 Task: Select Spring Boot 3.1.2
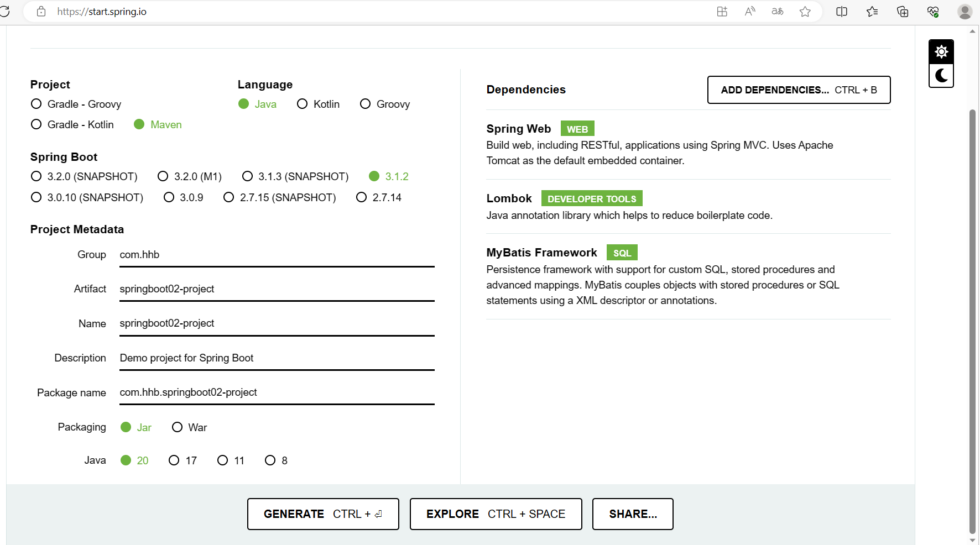pos(389,176)
